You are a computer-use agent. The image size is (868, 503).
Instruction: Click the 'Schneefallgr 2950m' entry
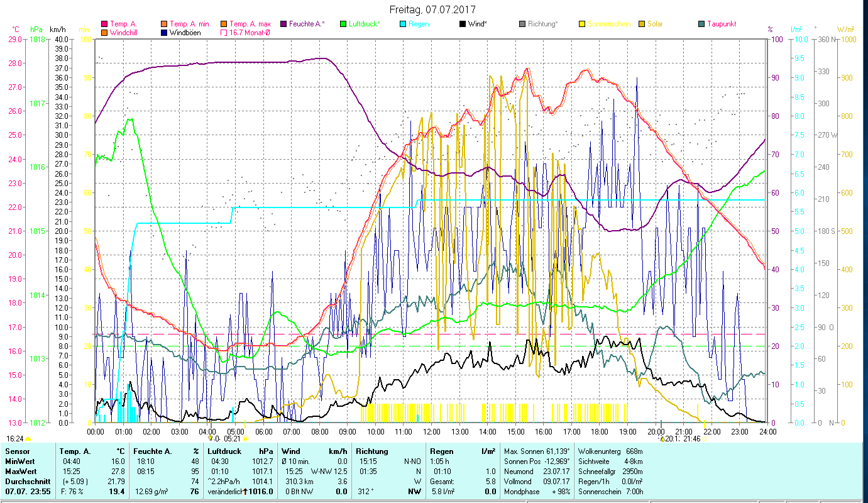click(610, 472)
